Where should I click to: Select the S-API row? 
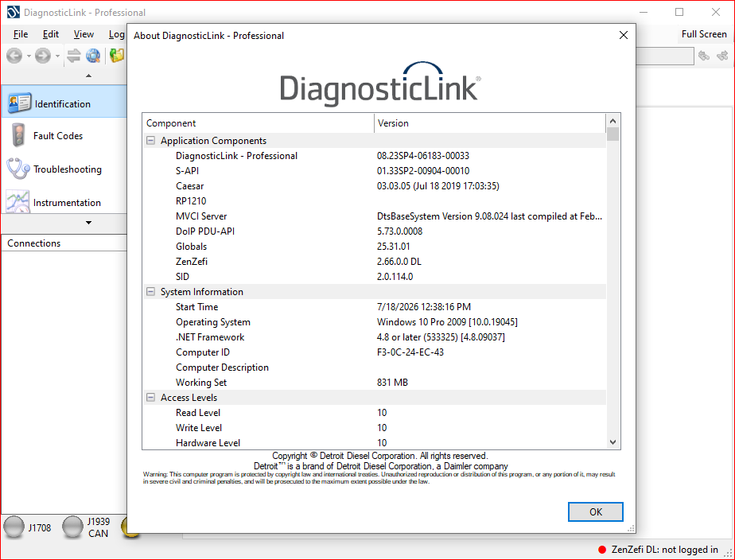point(374,170)
